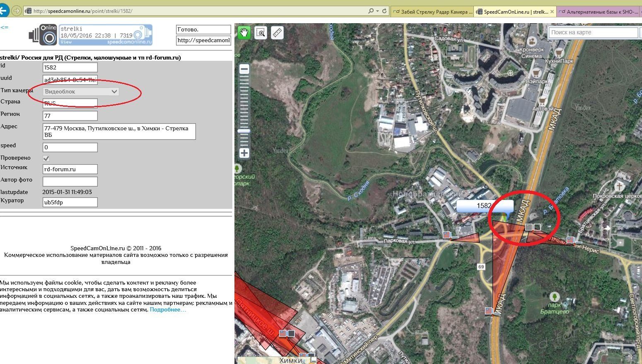
Task: Click the SpeedCamOnline camera logo
Action: click(43, 35)
